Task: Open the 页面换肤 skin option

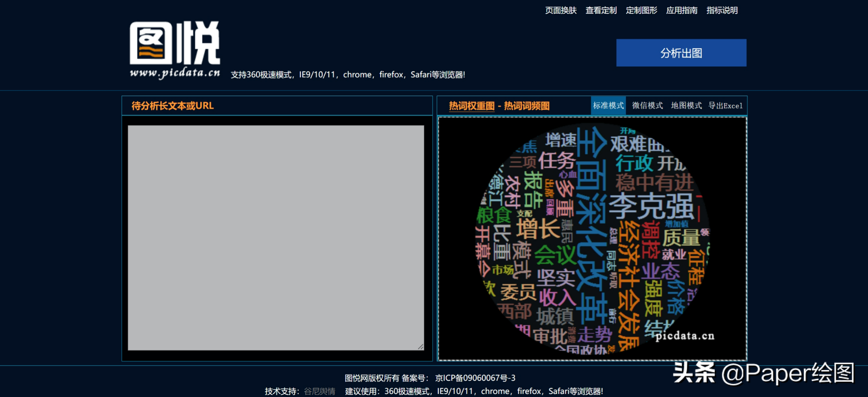Action: pos(560,10)
